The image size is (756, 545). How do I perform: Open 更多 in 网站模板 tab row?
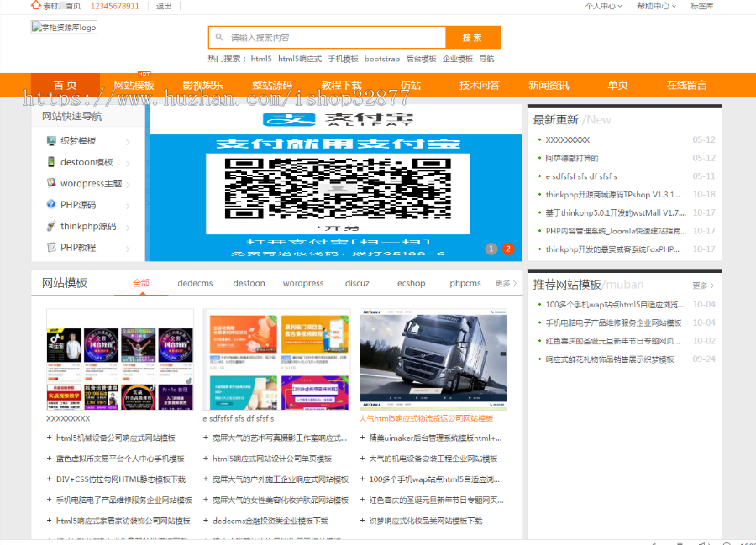click(x=506, y=283)
